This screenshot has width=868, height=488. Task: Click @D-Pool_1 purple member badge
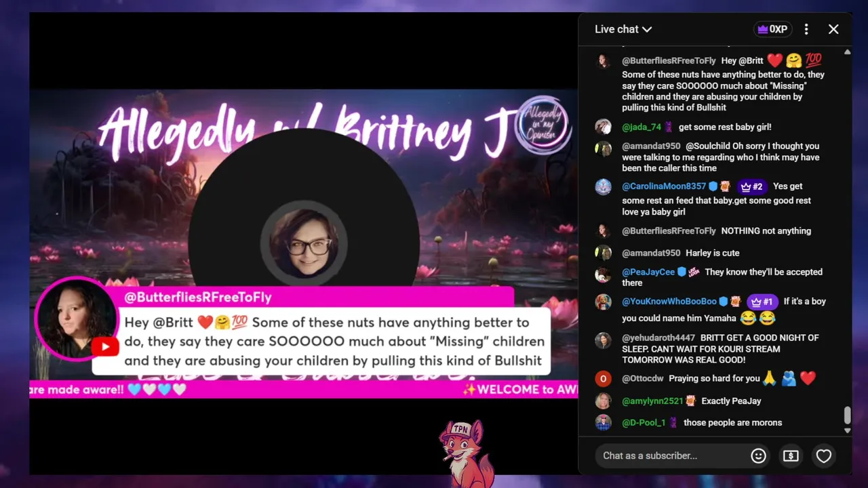[673, 422]
